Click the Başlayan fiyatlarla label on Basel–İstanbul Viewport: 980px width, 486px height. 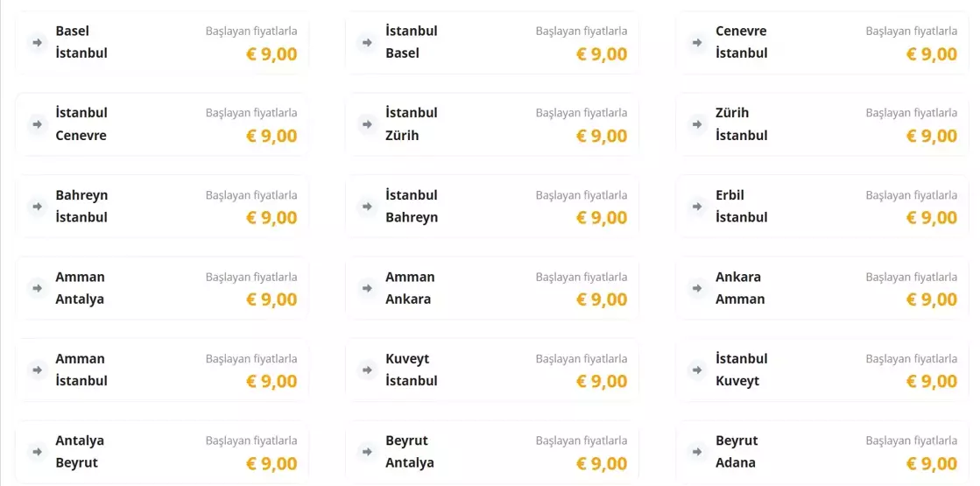(251, 31)
